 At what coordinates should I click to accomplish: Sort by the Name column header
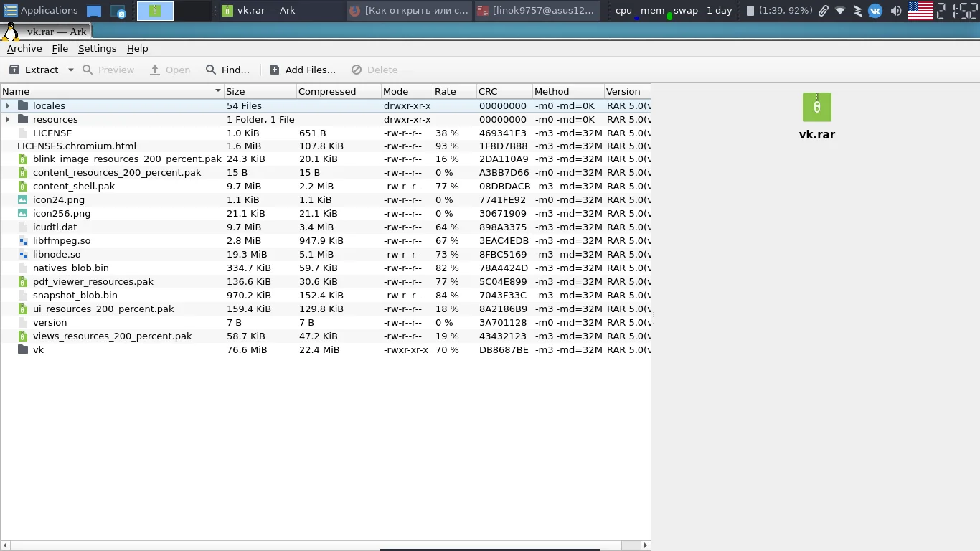[x=112, y=92]
